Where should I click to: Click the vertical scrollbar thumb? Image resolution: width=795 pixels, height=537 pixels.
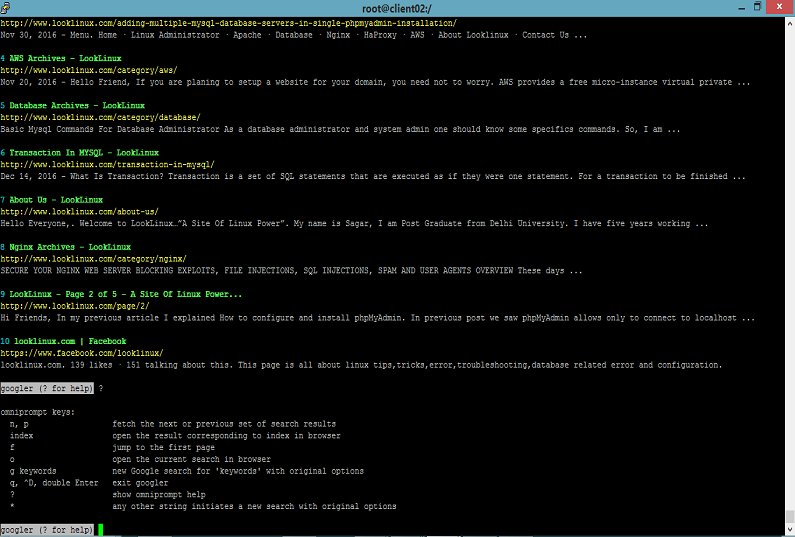[790, 517]
